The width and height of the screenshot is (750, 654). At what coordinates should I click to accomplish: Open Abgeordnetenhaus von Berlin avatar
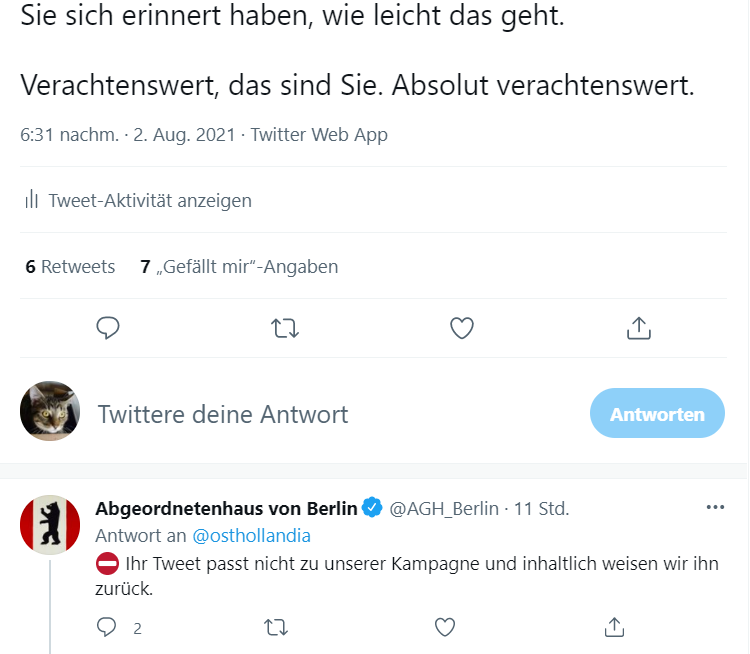tap(50, 524)
